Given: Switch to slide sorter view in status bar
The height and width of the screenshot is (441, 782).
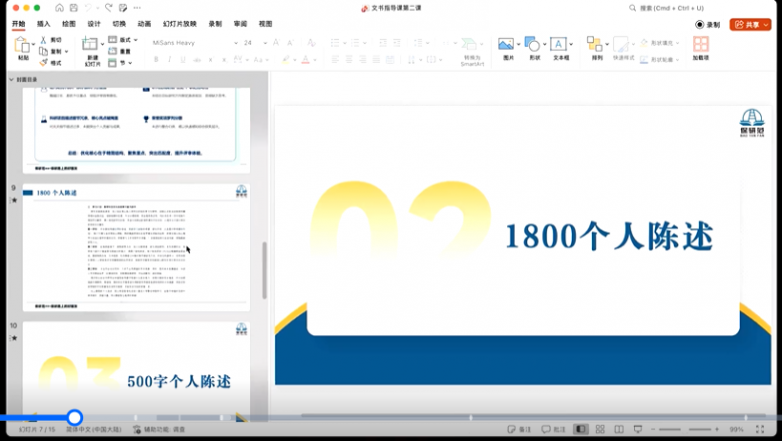Looking at the screenshot, I should click(x=599, y=429).
